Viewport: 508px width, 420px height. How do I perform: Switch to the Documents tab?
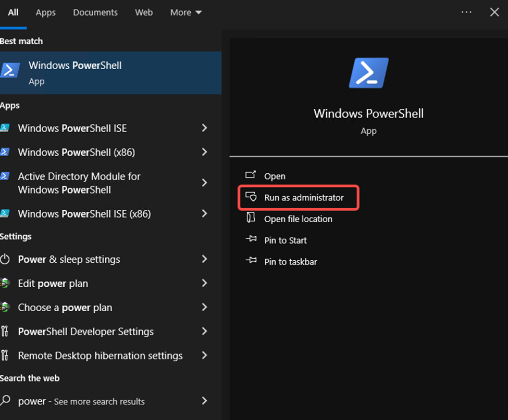95,12
